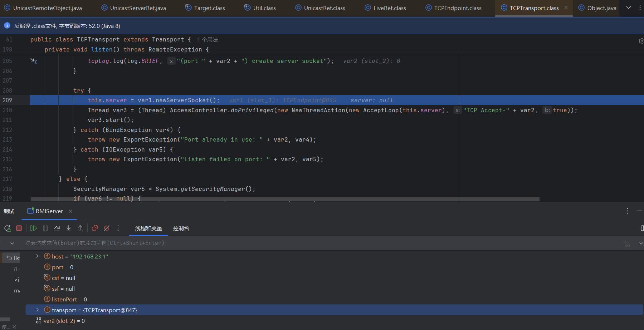Click the Step Out debugger icon

pyautogui.click(x=80, y=228)
